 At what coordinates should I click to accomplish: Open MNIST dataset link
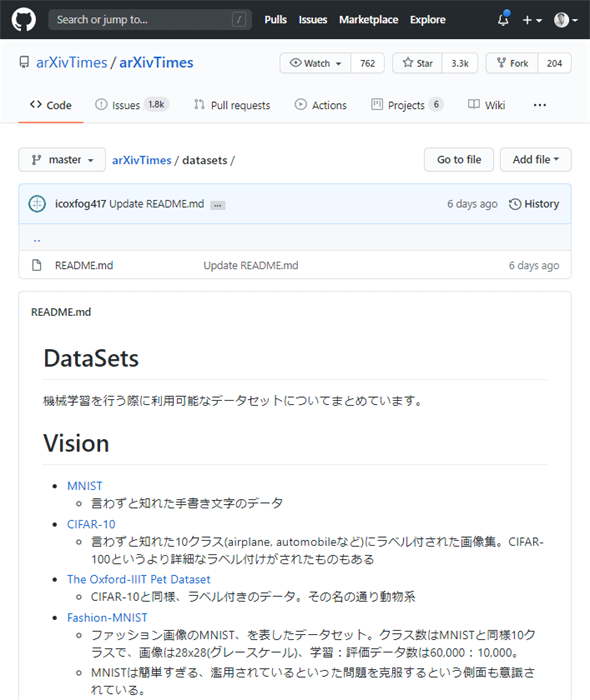[x=85, y=486]
